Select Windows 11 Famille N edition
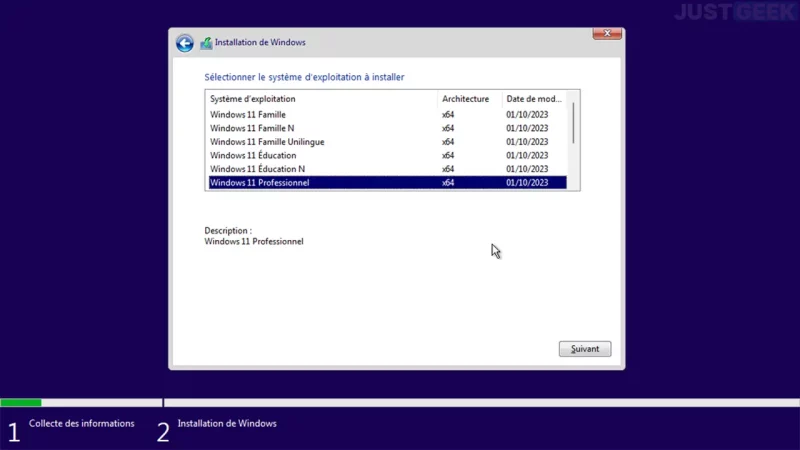This screenshot has width=800, height=450. 387,128
